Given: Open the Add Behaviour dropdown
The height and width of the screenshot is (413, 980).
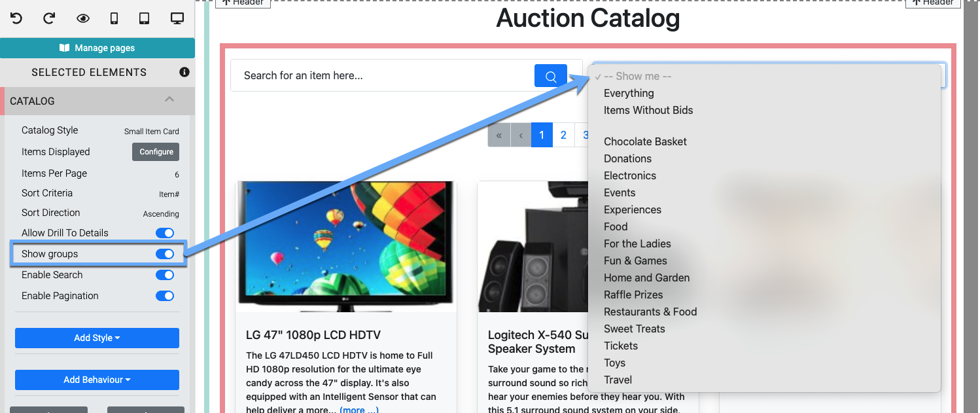Looking at the screenshot, I should [x=97, y=380].
